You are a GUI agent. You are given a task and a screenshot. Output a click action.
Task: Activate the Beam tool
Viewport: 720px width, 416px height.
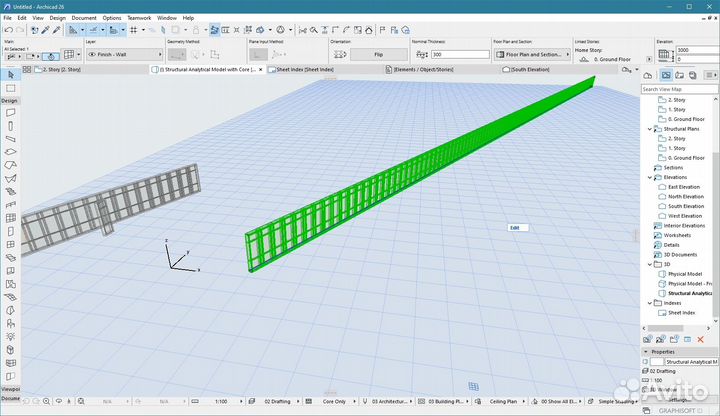coord(11,139)
